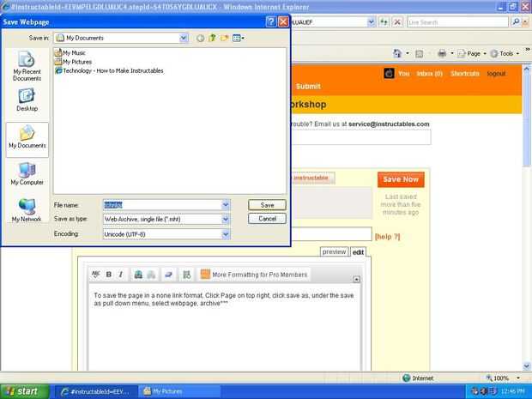Image resolution: width=532 pixels, height=399 pixels.
Task: Click the Back icon in Save dialog toolbar
Action: (x=200, y=38)
